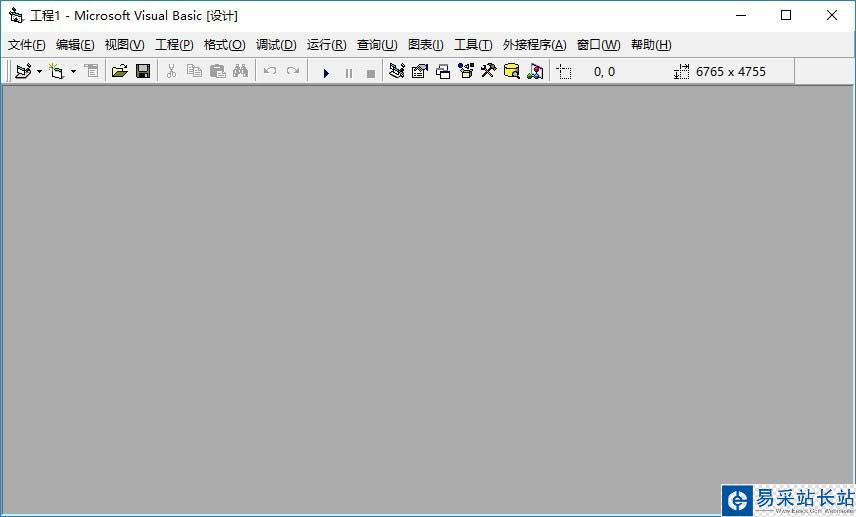Click the 0, 0 position value
Image resolution: width=856 pixels, height=517 pixels.
click(x=604, y=72)
